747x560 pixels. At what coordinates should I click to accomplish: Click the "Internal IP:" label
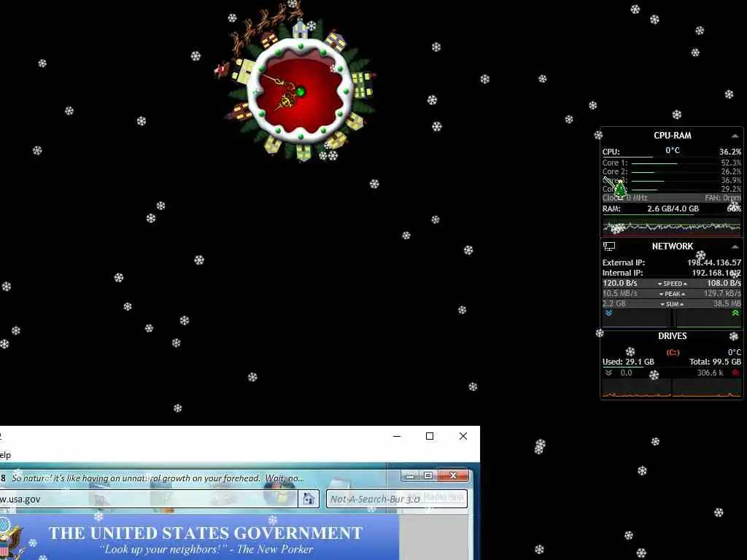coord(622,273)
